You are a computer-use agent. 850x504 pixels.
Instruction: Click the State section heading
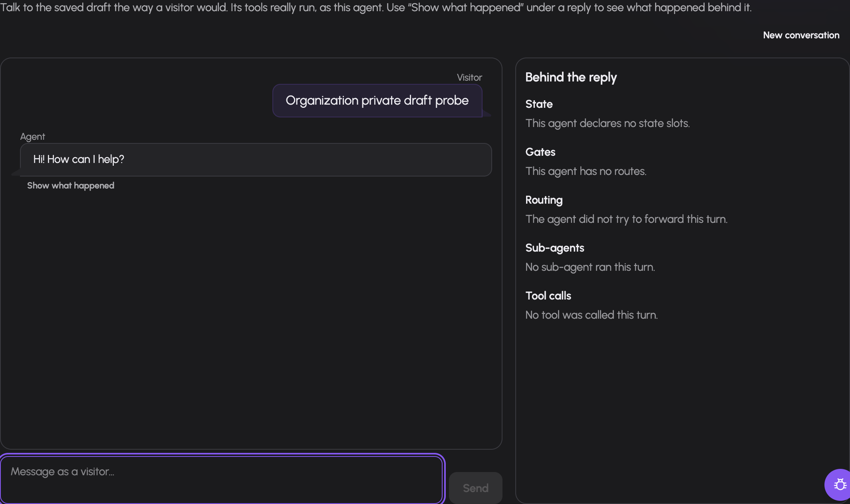pyautogui.click(x=539, y=104)
